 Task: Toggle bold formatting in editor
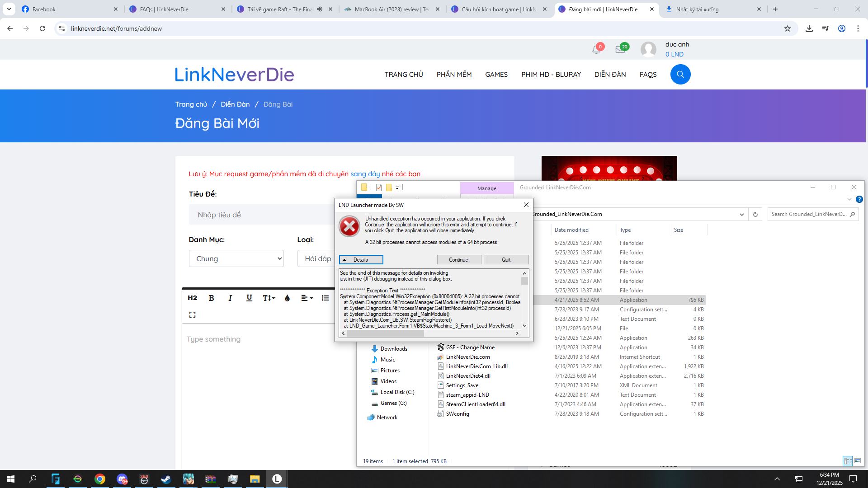(211, 298)
